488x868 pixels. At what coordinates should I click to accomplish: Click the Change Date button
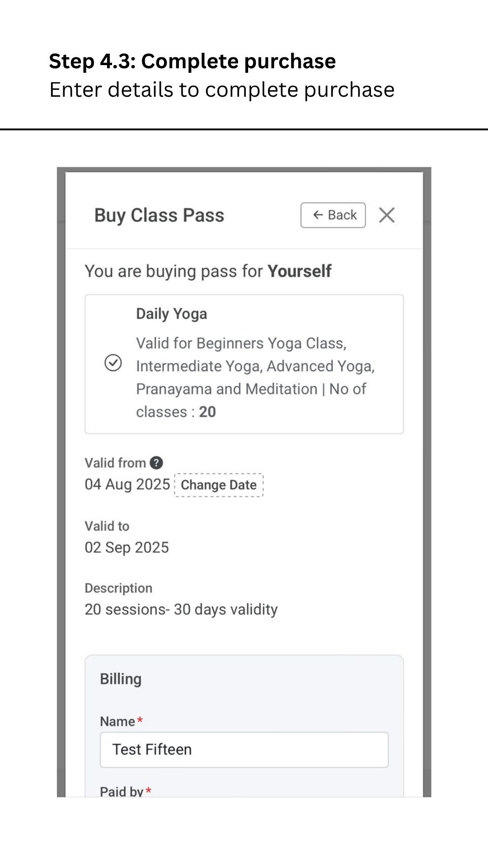(219, 485)
